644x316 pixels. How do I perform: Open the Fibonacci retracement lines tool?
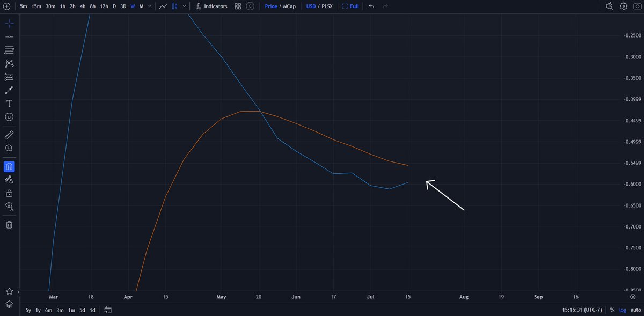click(x=9, y=50)
